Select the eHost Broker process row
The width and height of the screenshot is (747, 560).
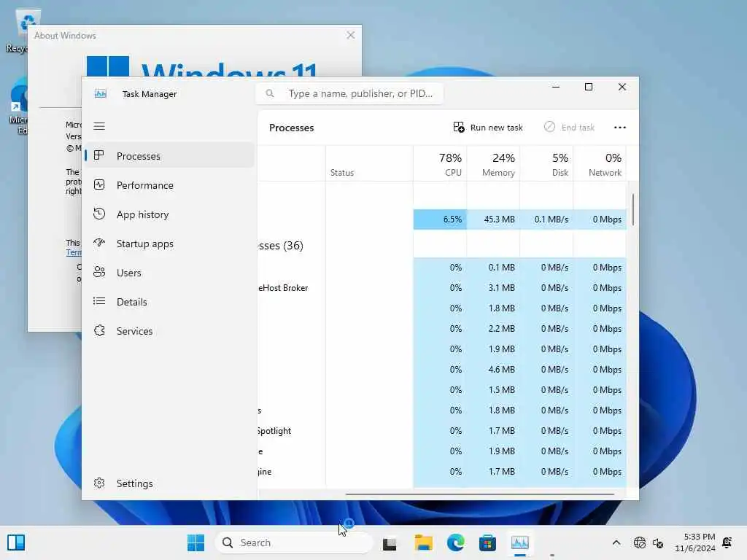[442, 287]
